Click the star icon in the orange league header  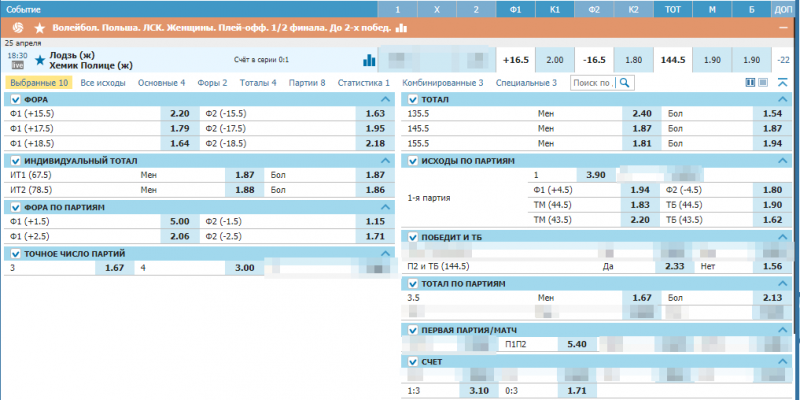40,27
